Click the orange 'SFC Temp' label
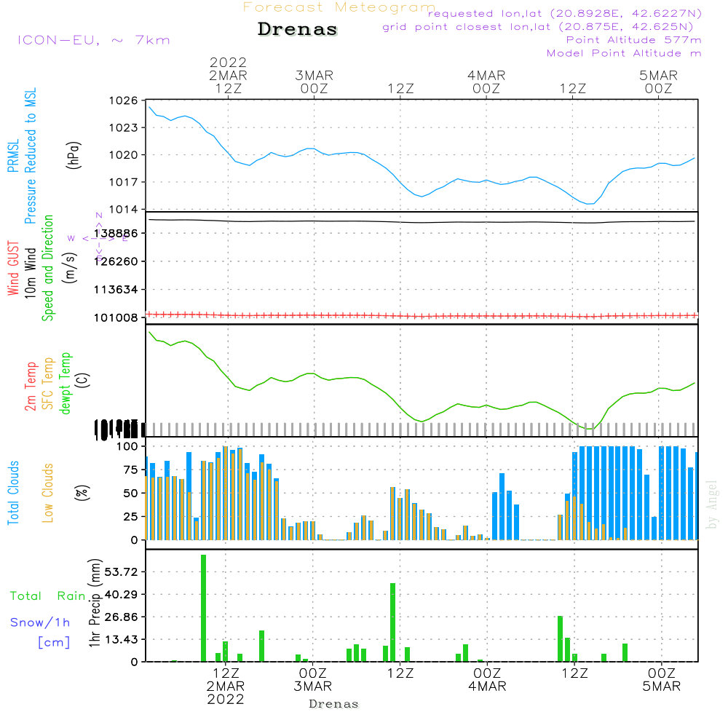 click(48, 384)
